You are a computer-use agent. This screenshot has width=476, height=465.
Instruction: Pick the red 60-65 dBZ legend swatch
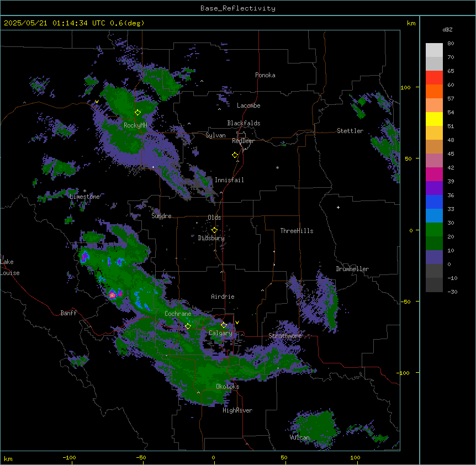(x=434, y=78)
